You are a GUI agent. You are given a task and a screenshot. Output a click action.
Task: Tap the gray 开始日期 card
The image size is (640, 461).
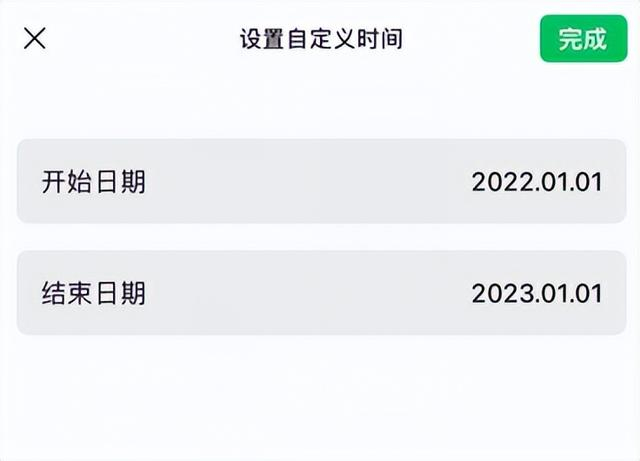(321, 181)
